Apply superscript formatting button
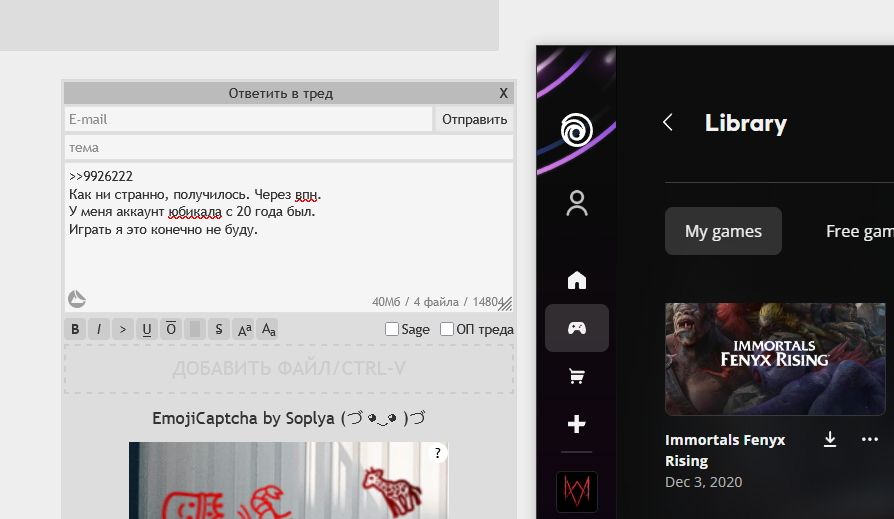The width and height of the screenshot is (894, 519). (x=244, y=329)
